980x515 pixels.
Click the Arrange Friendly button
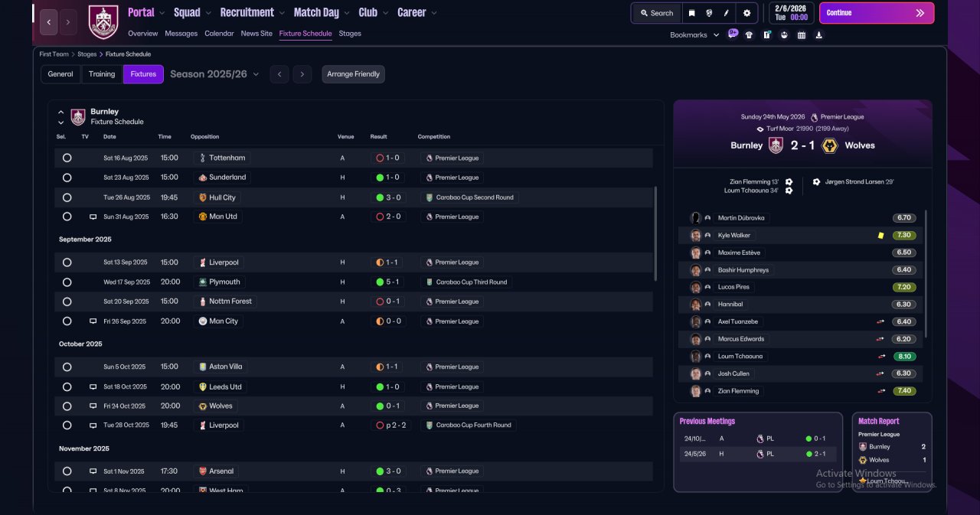click(353, 74)
